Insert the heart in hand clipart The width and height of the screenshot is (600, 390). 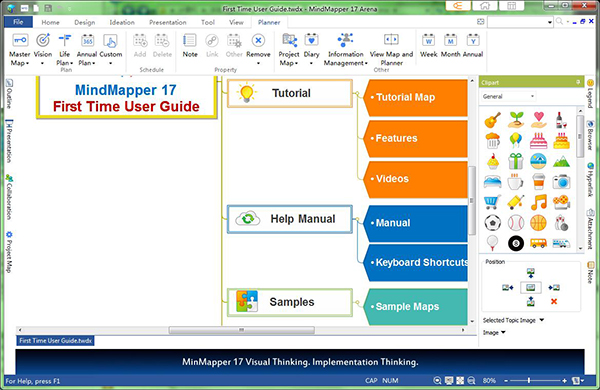(538, 120)
